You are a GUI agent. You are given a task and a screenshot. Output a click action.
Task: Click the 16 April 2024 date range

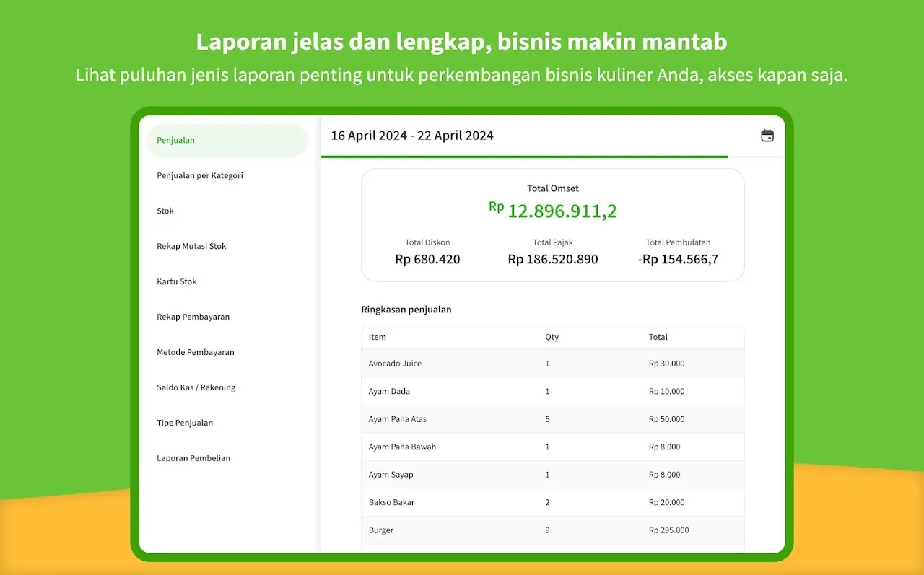(412, 136)
